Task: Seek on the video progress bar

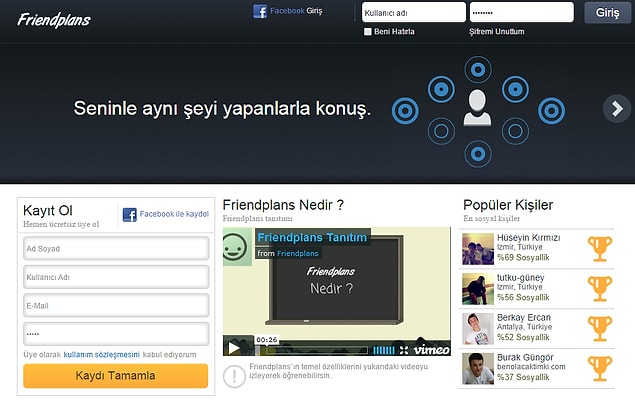Action: [x=317, y=350]
